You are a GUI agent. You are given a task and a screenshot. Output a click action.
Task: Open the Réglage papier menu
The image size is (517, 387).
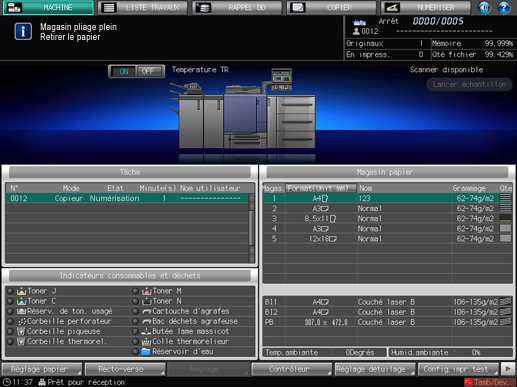[42, 369]
